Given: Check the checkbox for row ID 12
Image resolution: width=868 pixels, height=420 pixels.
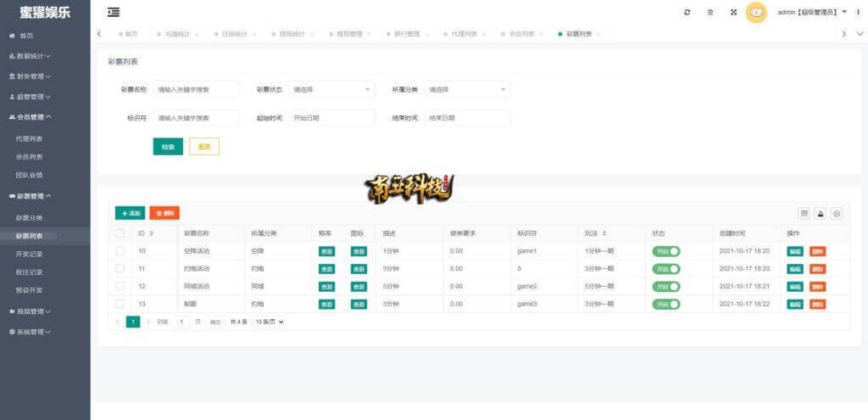Looking at the screenshot, I should pyautogui.click(x=120, y=286).
